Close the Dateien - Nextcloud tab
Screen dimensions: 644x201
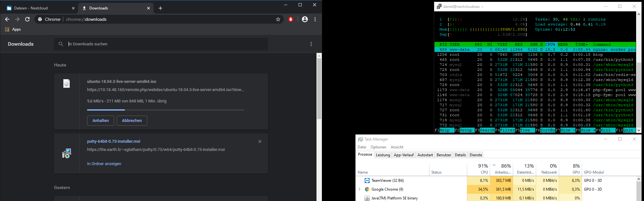pos(73,8)
